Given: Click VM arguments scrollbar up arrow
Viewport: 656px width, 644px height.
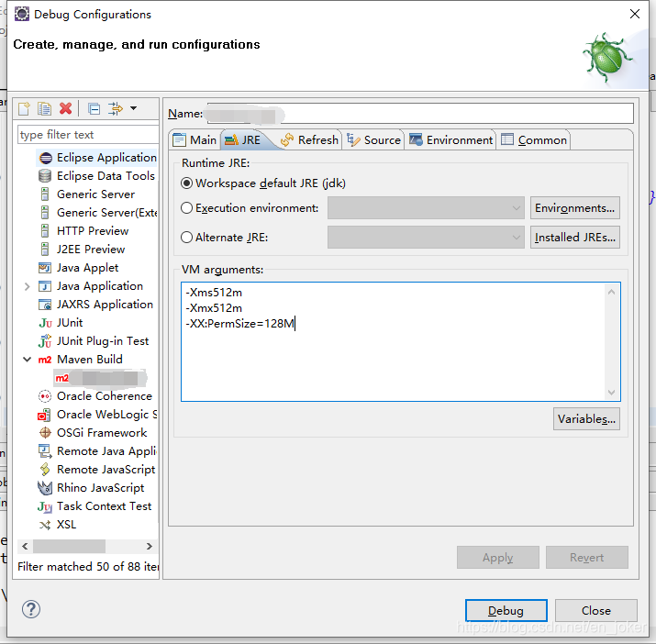Looking at the screenshot, I should pyautogui.click(x=611, y=292).
